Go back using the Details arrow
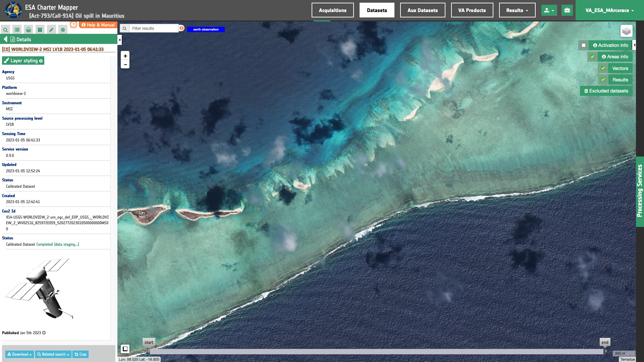The height and width of the screenshot is (362, 644). pyautogui.click(x=5, y=39)
